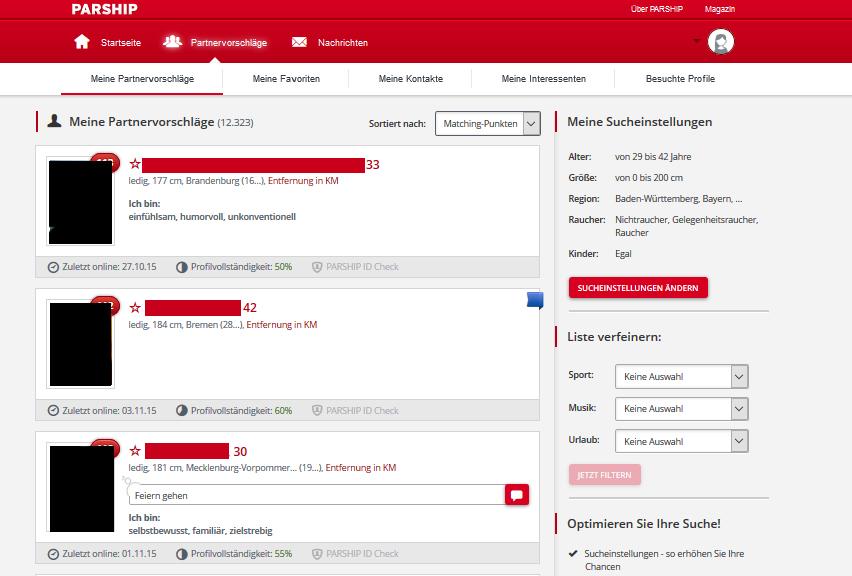Click the PARSHIP ID Check shield icon on the first profile
This screenshot has height=576, width=852.
pyautogui.click(x=317, y=267)
